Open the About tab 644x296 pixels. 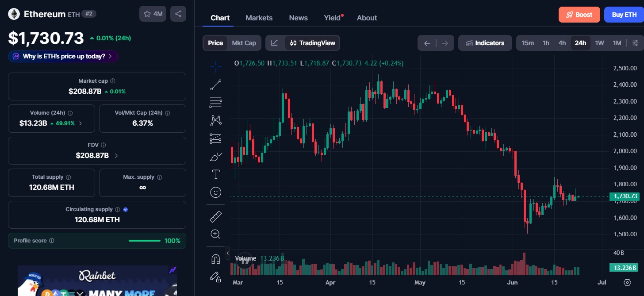pos(367,18)
